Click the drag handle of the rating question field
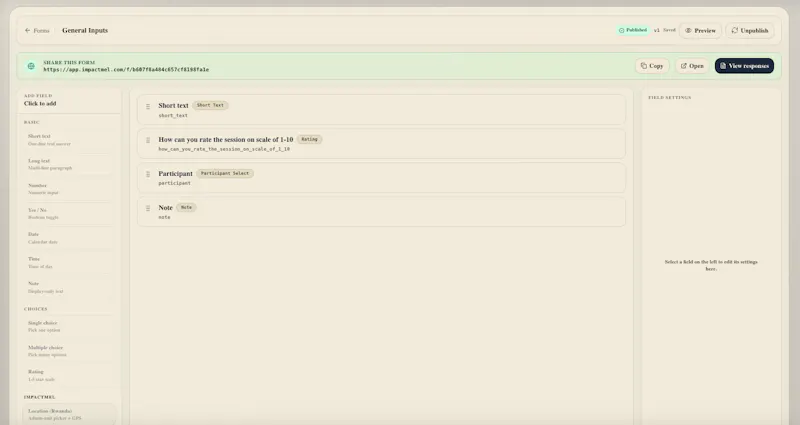Viewport: 800px width, 425px height. tap(148, 140)
